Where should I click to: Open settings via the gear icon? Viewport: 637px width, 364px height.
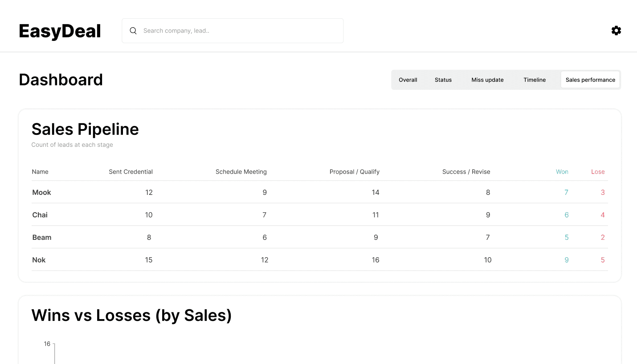click(x=616, y=31)
